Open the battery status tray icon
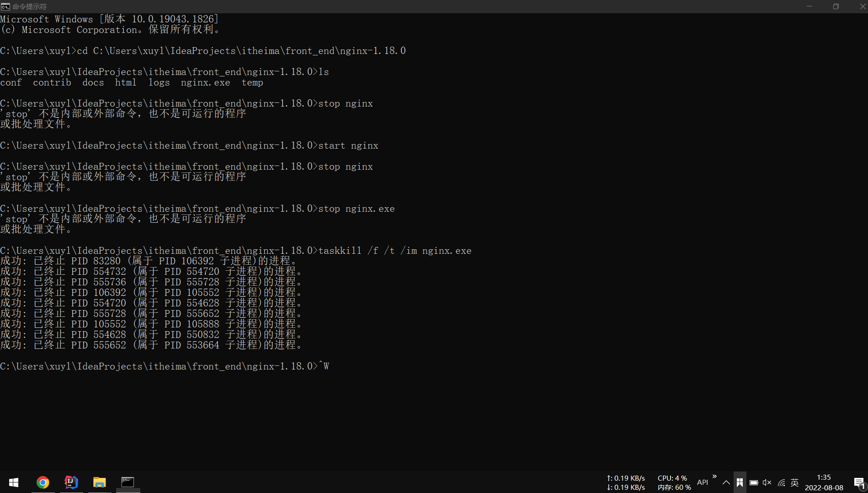The width and height of the screenshot is (868, 493). 754,482
